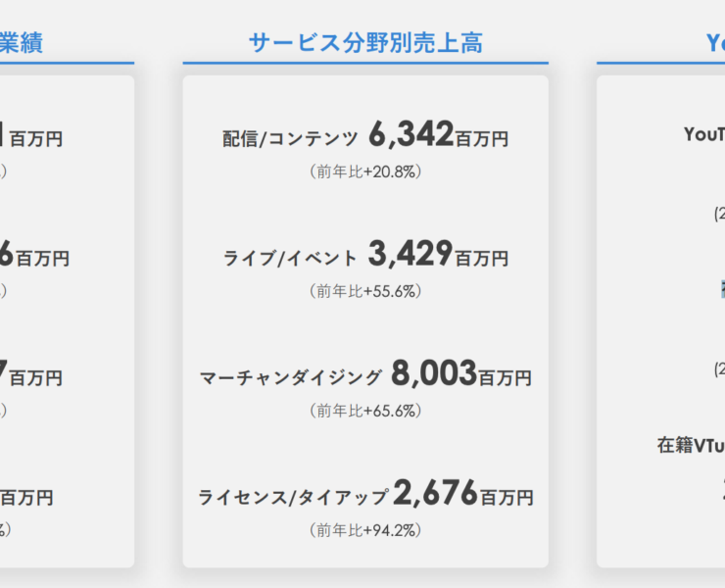Select the ライブ/イベント label
The image size is (725, 588).
pyautogui.click(x=290, y=259)
